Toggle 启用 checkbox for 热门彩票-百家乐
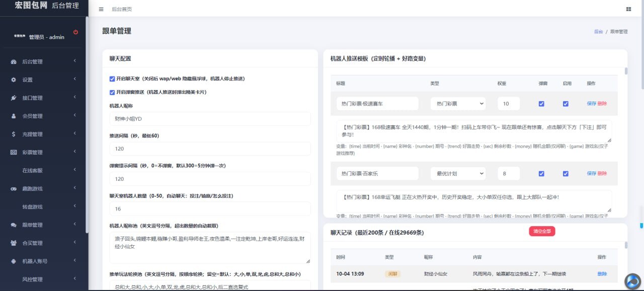This screenshot has width=644, height=291. 566,174
